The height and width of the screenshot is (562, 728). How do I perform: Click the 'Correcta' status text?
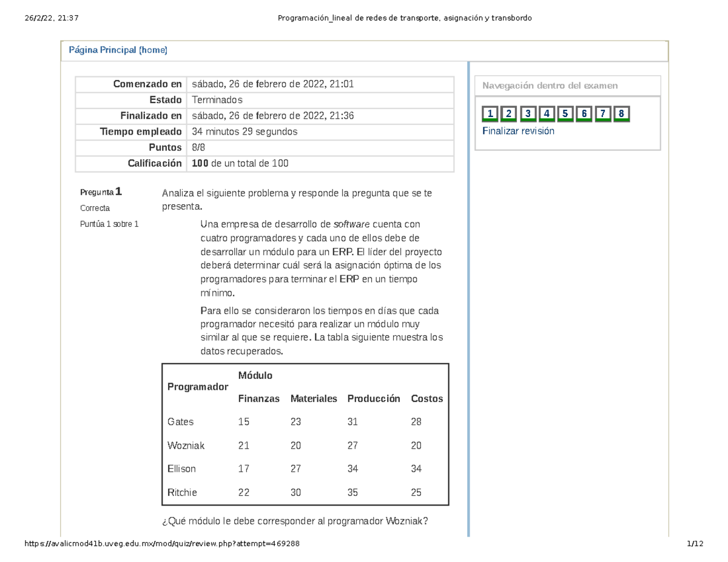point(95,208)
